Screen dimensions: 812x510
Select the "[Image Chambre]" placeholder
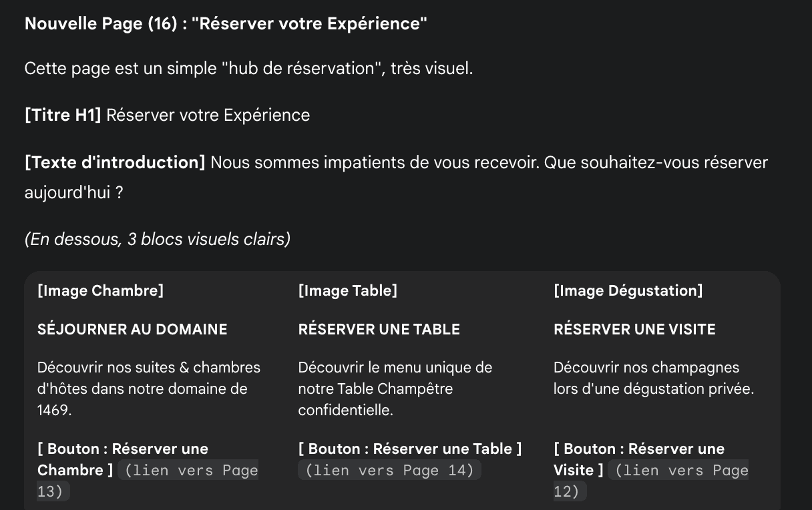101,290
